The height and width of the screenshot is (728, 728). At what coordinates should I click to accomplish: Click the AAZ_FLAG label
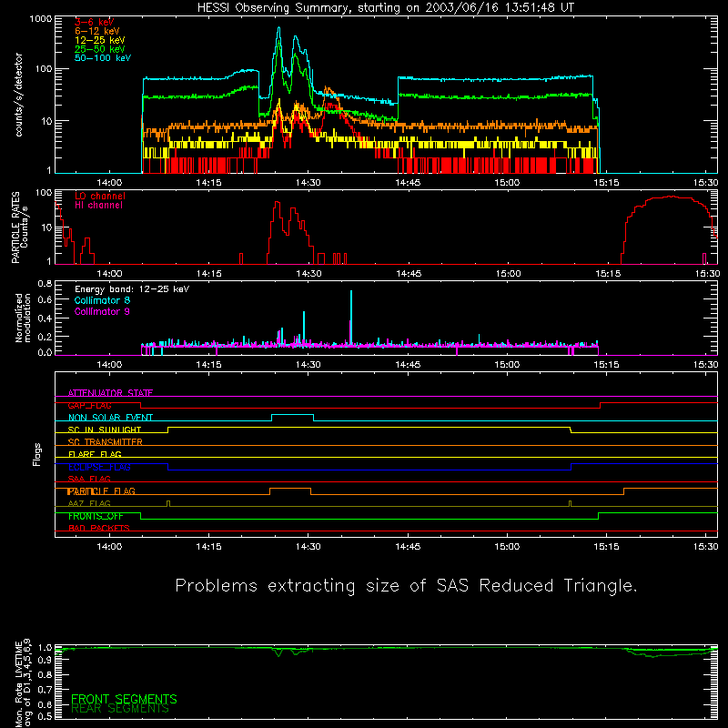click(89, 503)
